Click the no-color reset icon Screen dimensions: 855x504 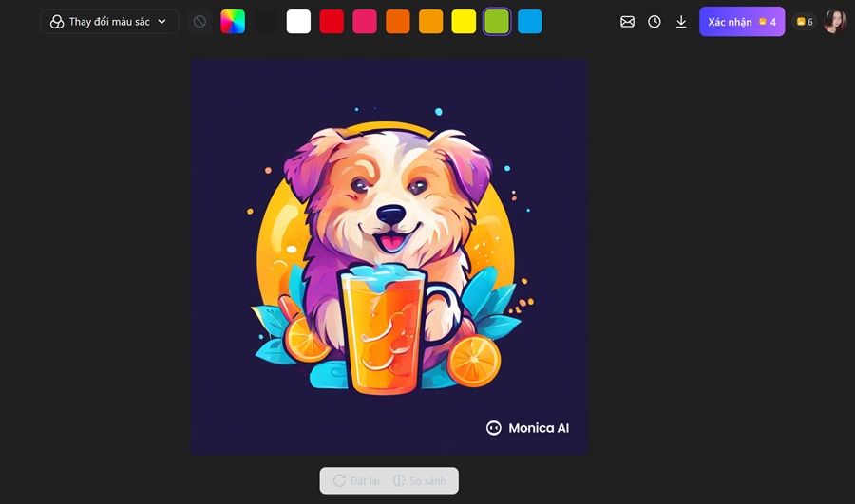tap(199, 22)
